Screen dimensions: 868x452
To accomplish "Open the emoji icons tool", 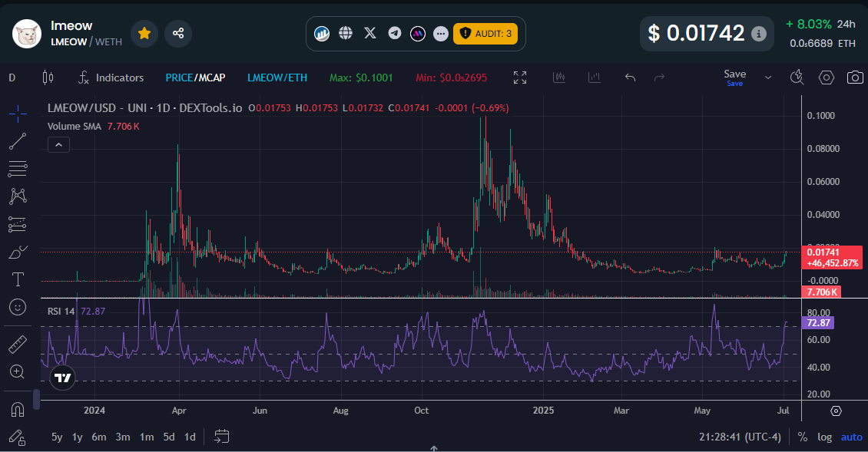I will coord(18,307).
